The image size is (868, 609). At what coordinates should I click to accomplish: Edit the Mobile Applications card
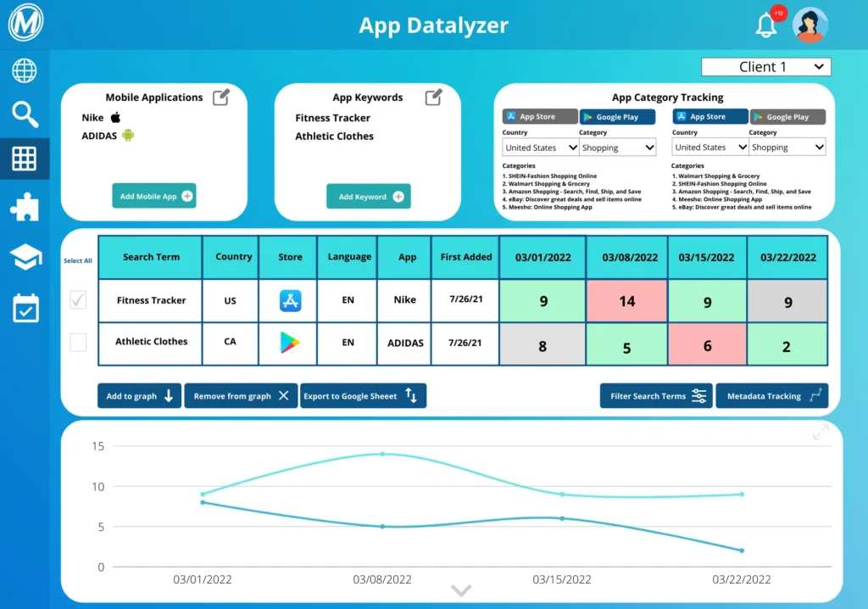[x=221, y=97]
